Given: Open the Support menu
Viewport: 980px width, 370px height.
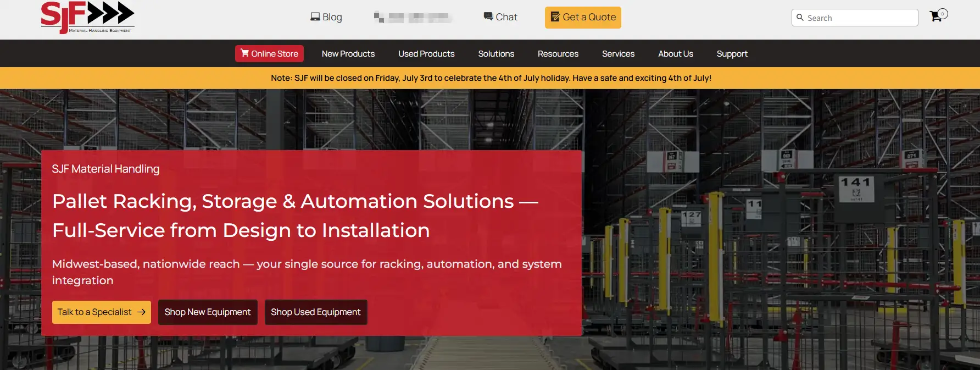Looking at the screenshot, I should [x=732, y=53].
